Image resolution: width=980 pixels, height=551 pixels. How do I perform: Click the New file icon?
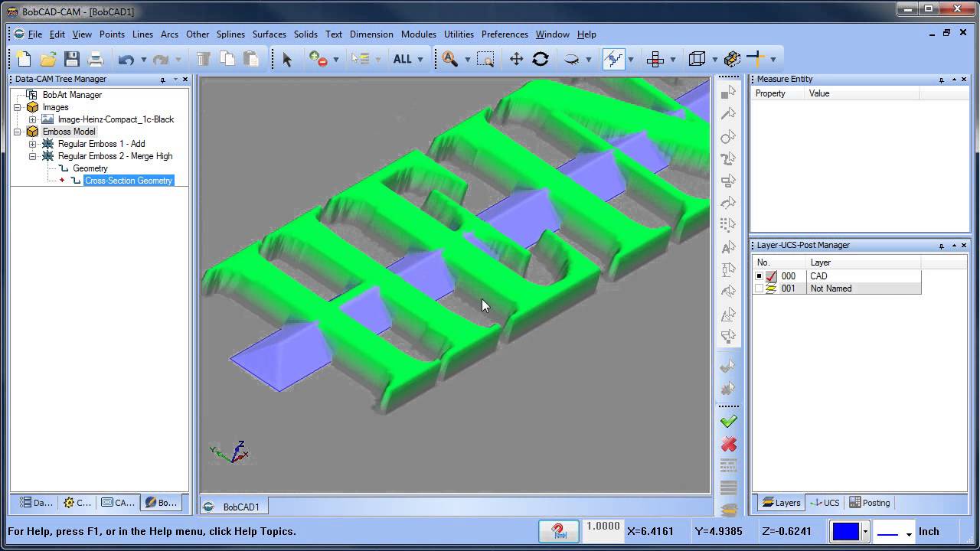tap(24, 59)
